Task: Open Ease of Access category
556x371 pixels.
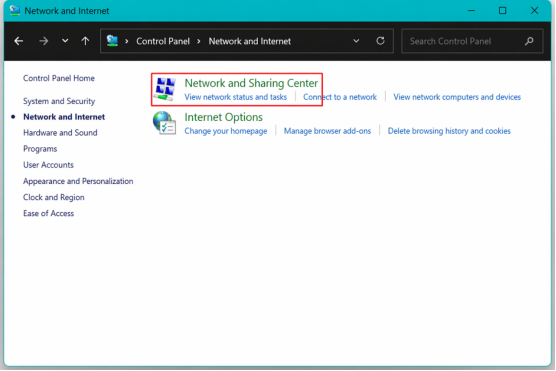Action: [49, 214]
